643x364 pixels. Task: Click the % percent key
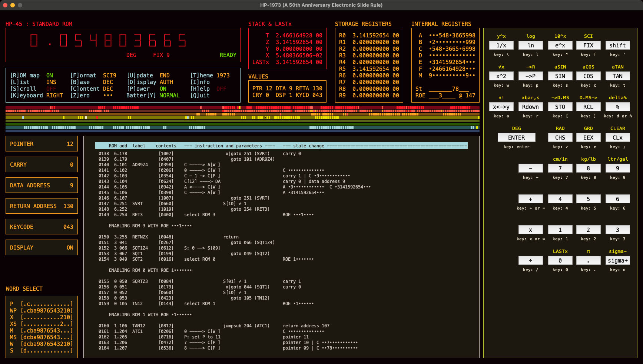617,107
